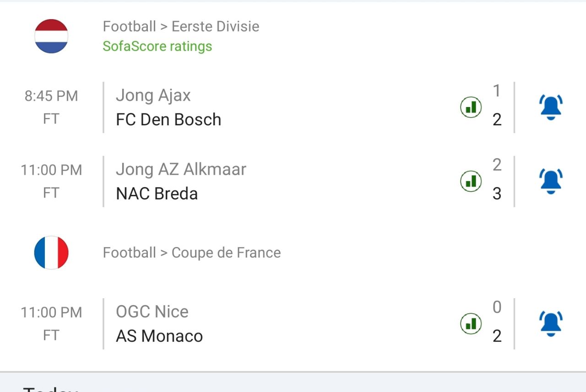The width and height of the screenshot is (586, 392).
Task: Select Jong AZ Alkmaar team name
Action: point(181,170)
